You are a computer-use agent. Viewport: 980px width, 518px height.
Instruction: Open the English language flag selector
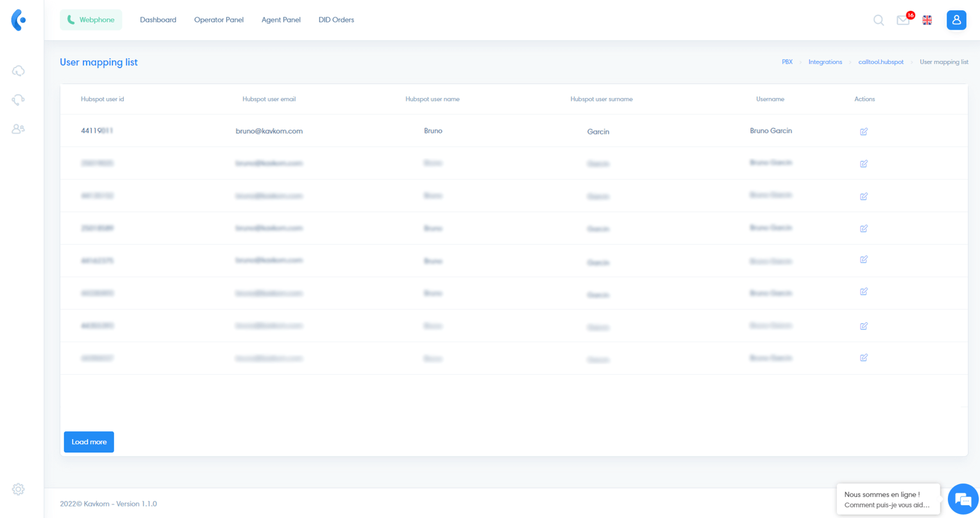coord(927,21)
